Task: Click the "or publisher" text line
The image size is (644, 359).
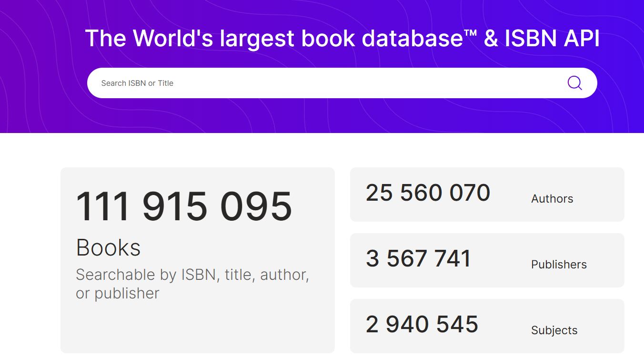Action: (x=118, y=294)
